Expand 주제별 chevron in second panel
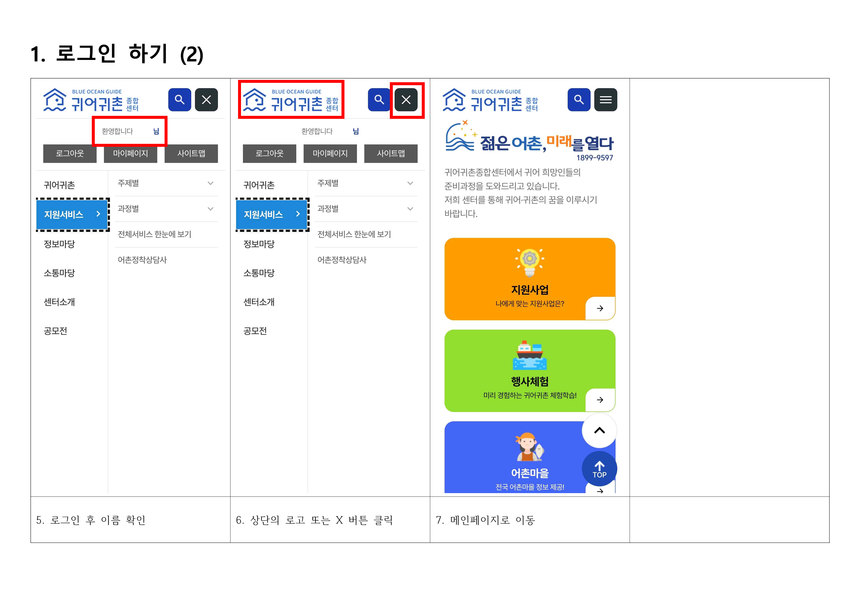 point(410,183)
